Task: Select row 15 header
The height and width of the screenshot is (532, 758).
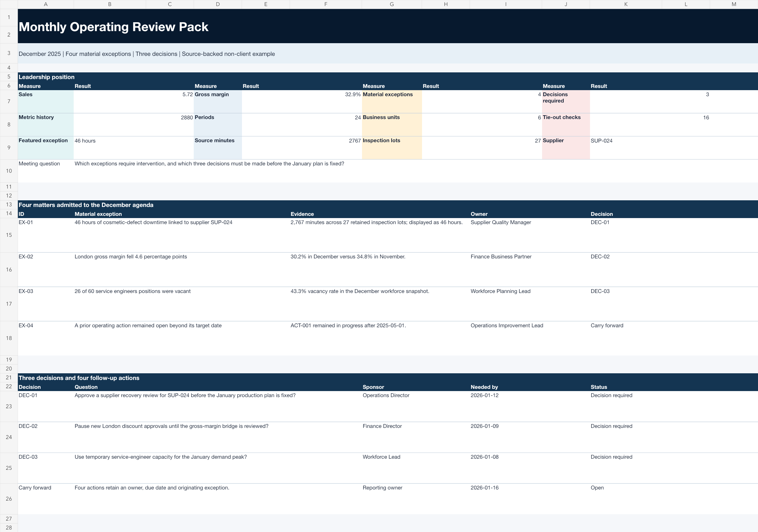Action: 9,235
